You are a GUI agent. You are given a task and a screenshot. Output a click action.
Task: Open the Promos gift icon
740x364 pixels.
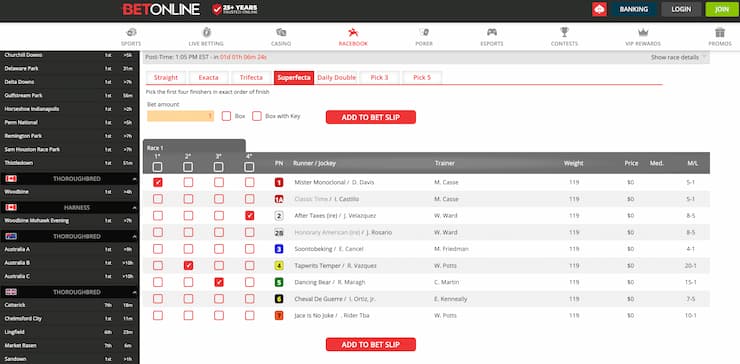coord(720,33)
